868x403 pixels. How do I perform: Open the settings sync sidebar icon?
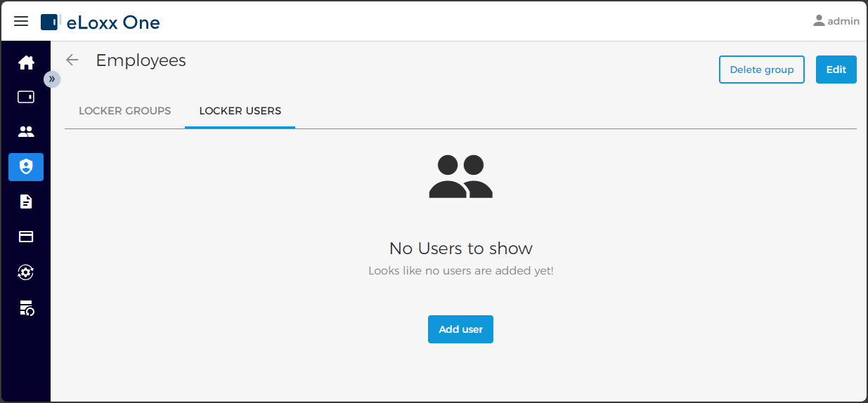pos(26,272)
